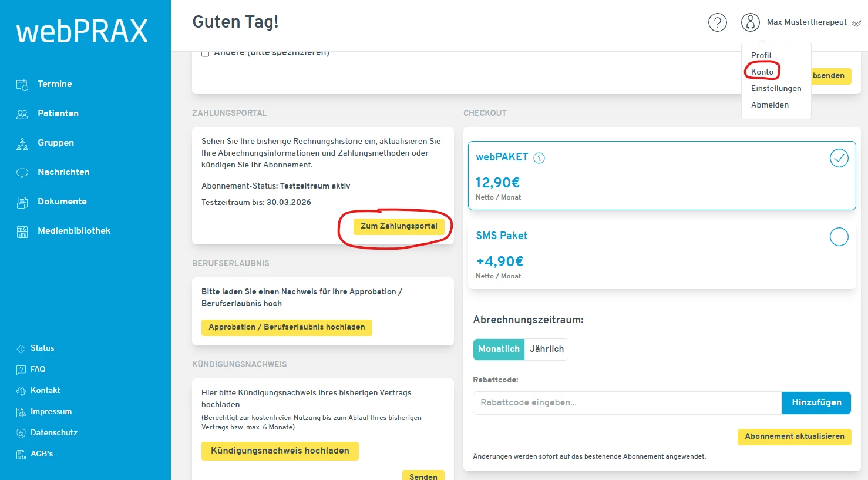
Task: Select Monatlich billing period
Action: (499, 349)
